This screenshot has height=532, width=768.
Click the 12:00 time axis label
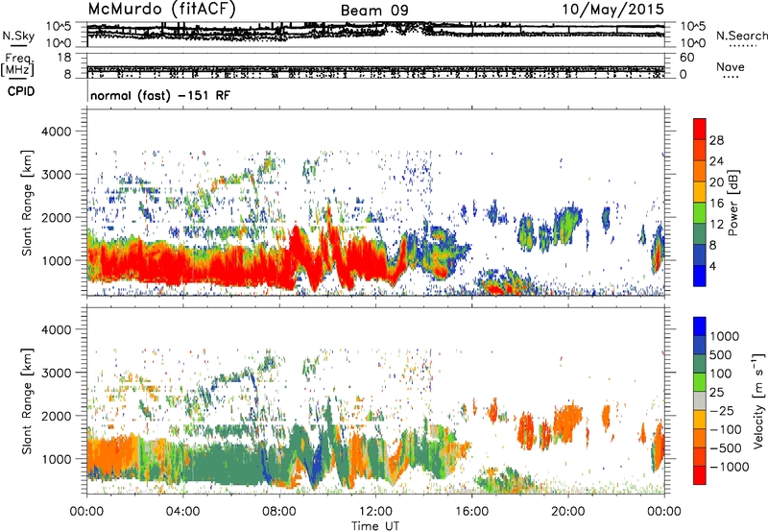click(x=375, y=512)
